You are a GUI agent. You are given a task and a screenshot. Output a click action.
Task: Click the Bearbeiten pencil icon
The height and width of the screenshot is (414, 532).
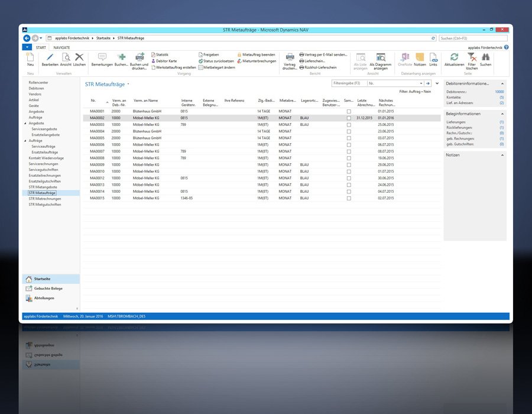50,57
